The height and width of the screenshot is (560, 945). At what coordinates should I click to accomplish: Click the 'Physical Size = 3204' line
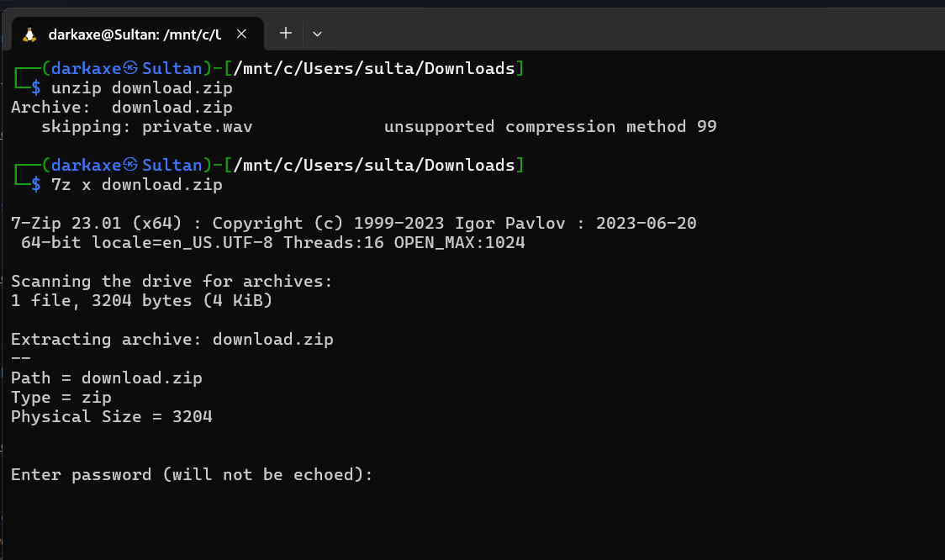coord(111,417)
